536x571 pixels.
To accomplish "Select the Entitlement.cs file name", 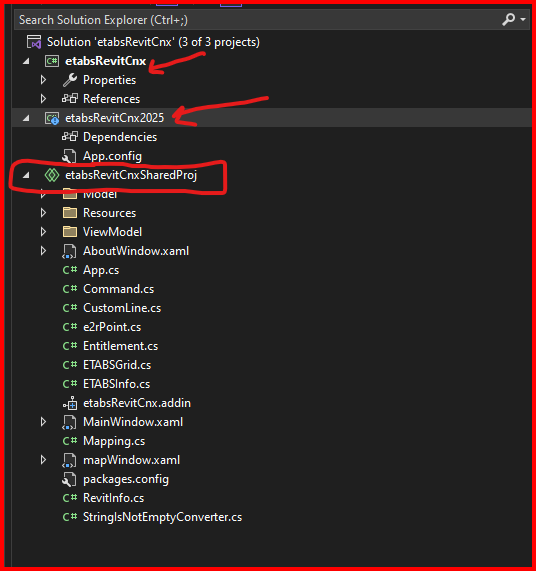I will tap(121, 346).
